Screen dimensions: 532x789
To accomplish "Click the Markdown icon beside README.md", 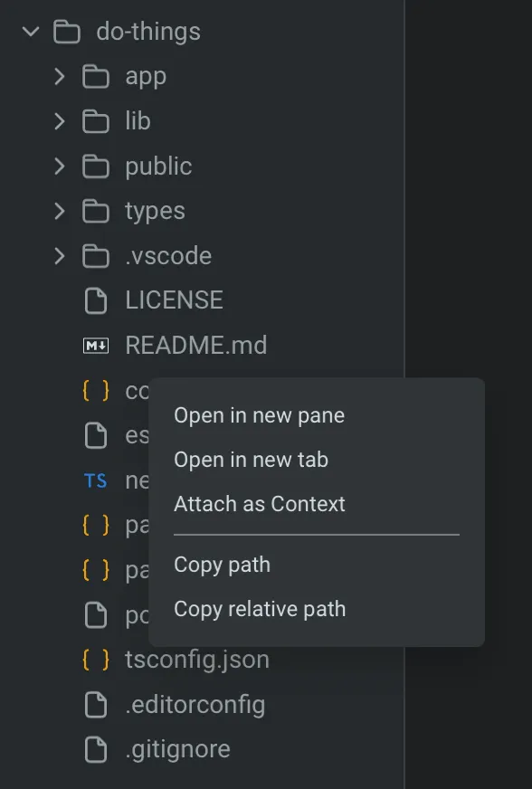I will 95,345.
